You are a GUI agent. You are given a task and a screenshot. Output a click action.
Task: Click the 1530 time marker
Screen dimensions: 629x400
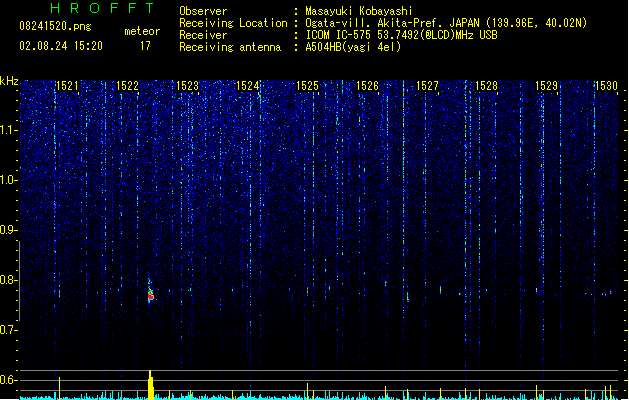606,86
